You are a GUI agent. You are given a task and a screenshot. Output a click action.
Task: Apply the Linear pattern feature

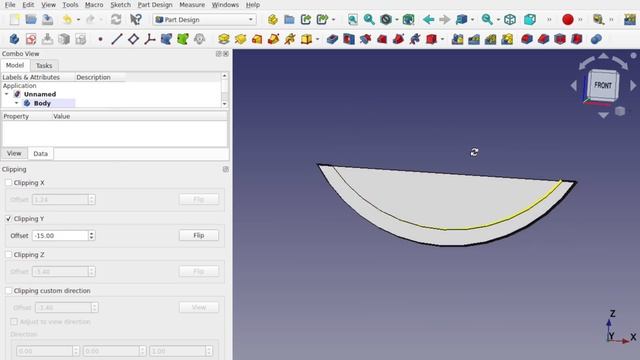pos(474,39)
